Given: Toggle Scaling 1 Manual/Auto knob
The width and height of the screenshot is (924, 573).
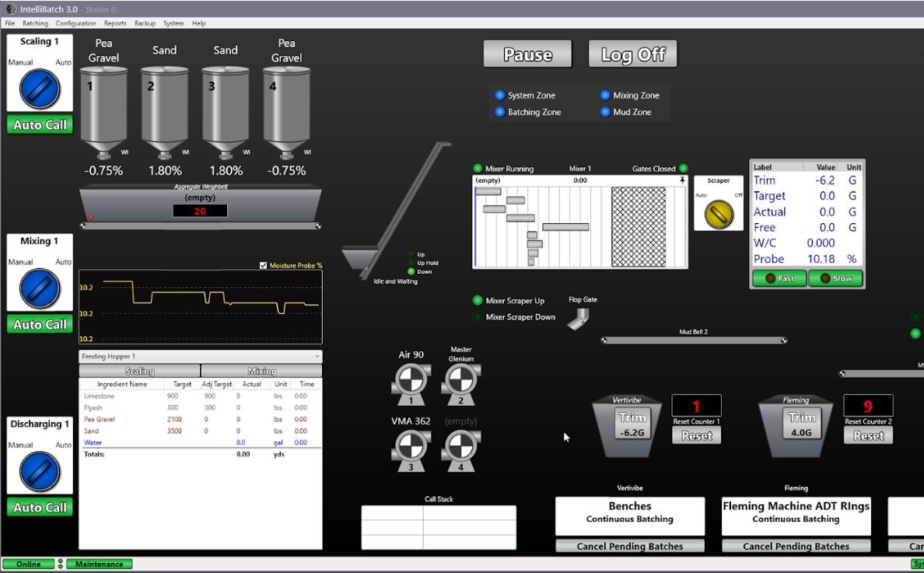Looking at the screenshot, I should coord(40,89).
